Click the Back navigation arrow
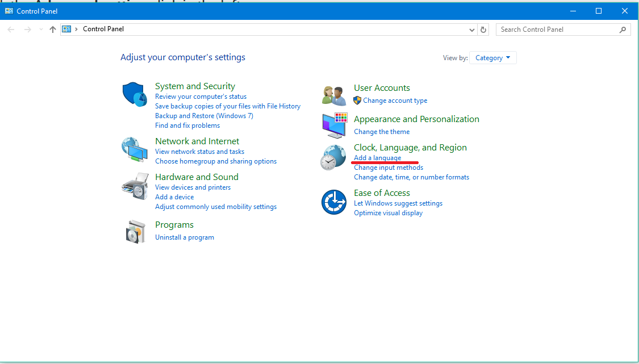This screenshot has width=639, height=364. tap(11, 30)
